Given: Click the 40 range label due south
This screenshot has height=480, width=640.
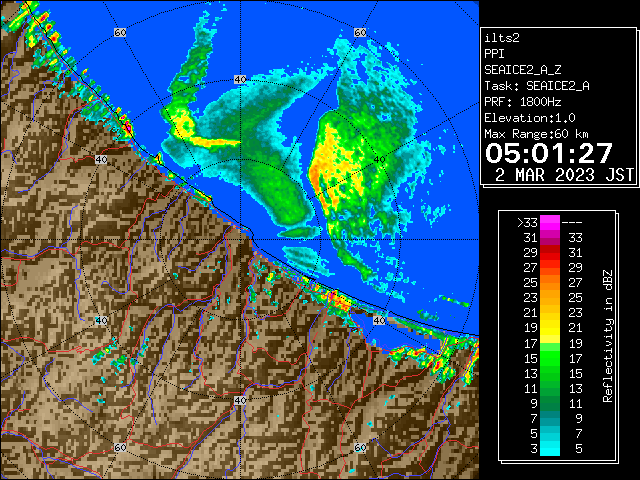Looking at the screenshot, I should point(240,400).
